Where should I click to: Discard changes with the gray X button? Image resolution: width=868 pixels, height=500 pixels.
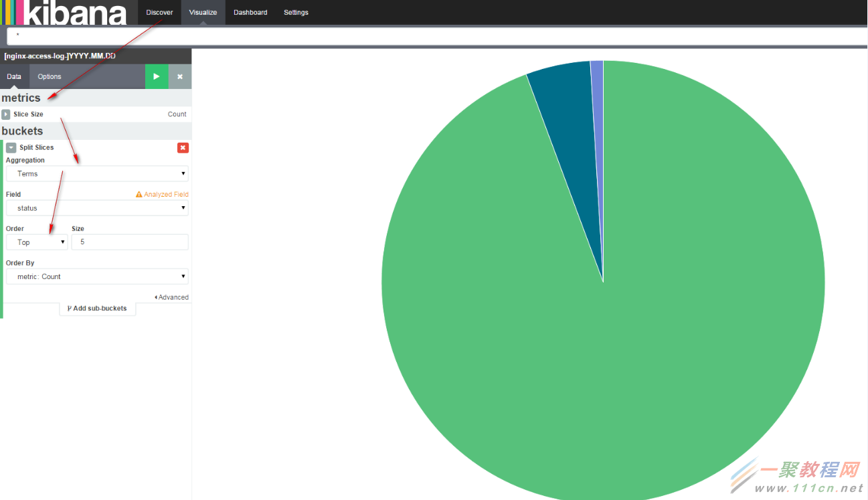coord(180,76)
